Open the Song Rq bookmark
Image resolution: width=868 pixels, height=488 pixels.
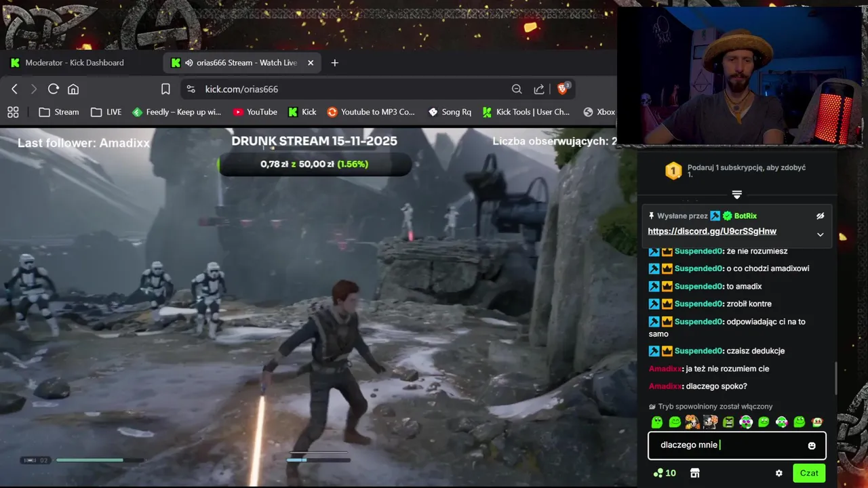tap(450, 112)
